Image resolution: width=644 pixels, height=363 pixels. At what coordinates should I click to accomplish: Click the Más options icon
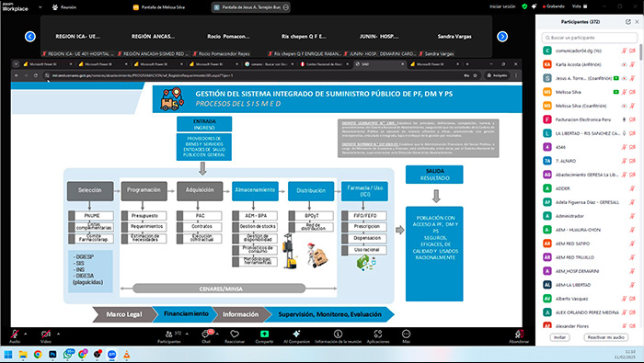click(x=406, y=334)
